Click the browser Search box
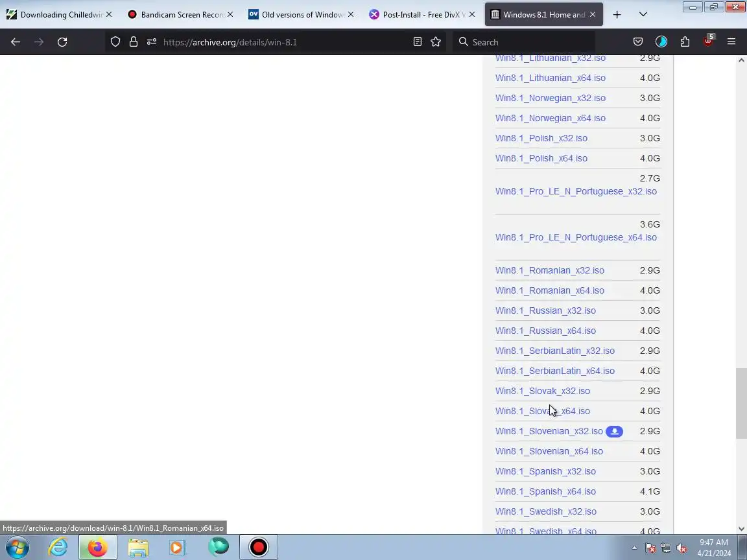Screen dimensions: 747x560 tap(524, 42)
